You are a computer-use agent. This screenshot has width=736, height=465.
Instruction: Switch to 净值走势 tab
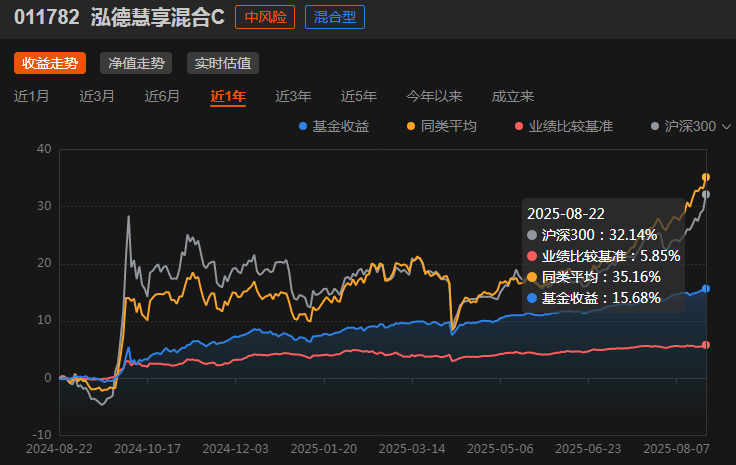(136, 63)
